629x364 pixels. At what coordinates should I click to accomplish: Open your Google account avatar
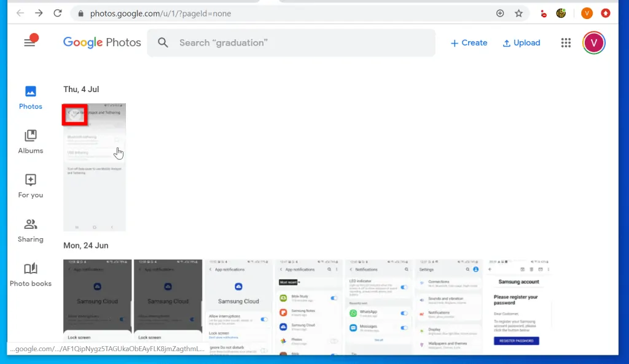point(593,43)
